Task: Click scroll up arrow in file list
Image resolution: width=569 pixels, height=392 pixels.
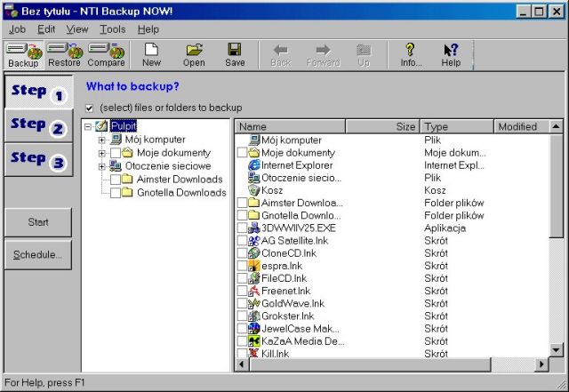Action: pyautogui.click(x=556, y=127)
